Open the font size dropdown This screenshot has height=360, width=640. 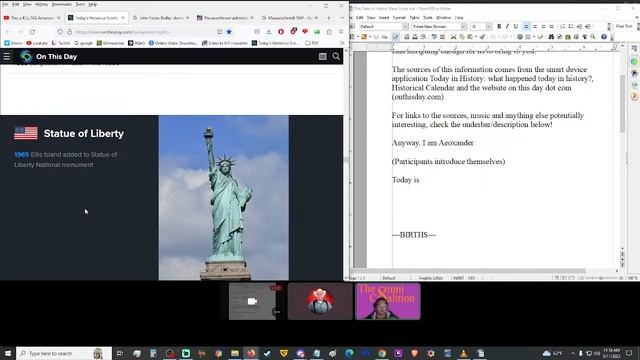pyautogui.click(x=489, y=27)
